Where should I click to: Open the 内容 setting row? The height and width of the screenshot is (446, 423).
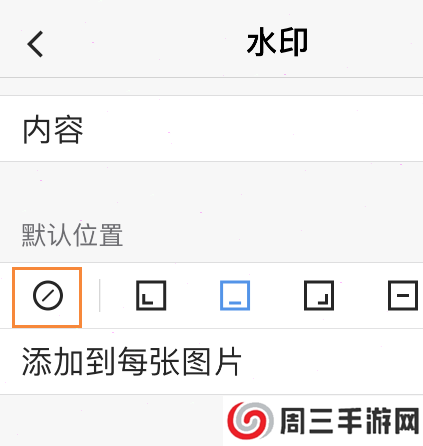211,129
